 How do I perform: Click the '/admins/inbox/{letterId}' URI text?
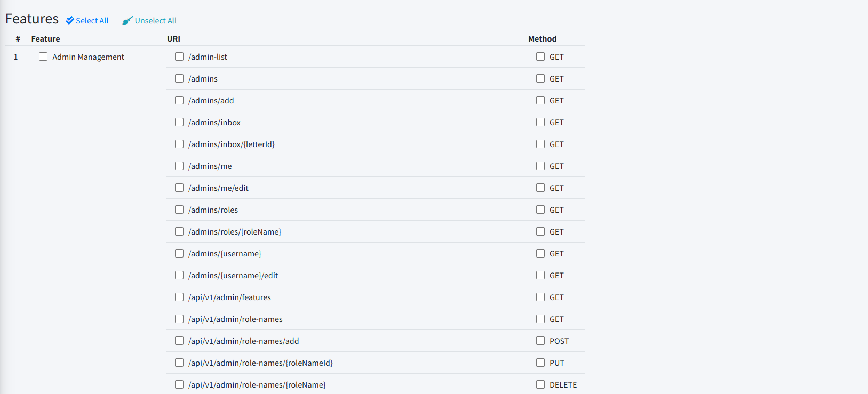(x=232, y=144)
